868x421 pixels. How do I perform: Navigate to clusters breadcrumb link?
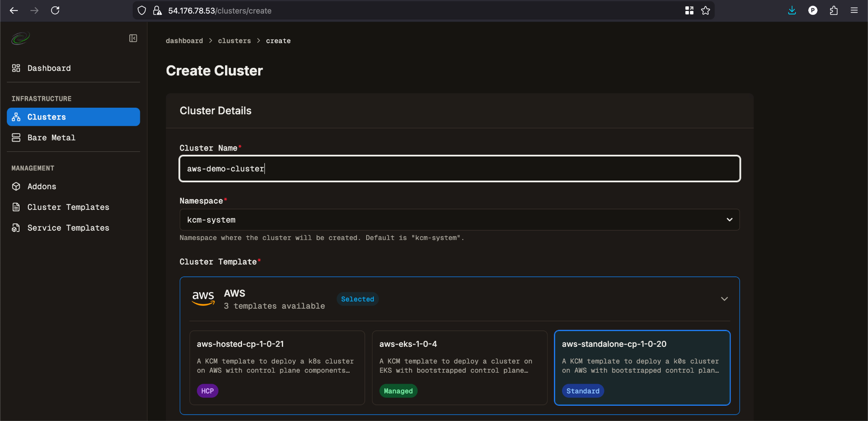[234, 41]
